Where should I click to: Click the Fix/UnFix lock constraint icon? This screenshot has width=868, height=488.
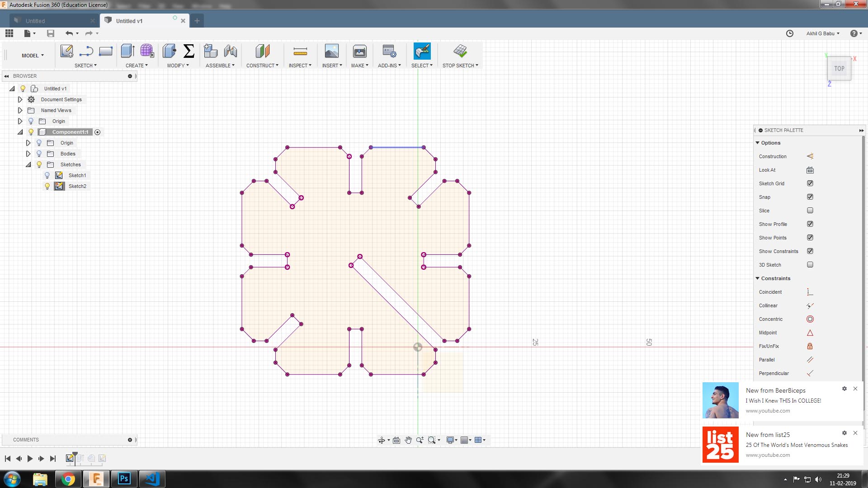tap(810, 346)
